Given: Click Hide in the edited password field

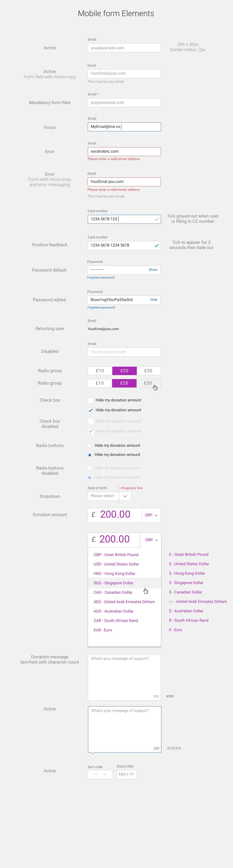Looking at the screenshot, I should tap(153, 300).
